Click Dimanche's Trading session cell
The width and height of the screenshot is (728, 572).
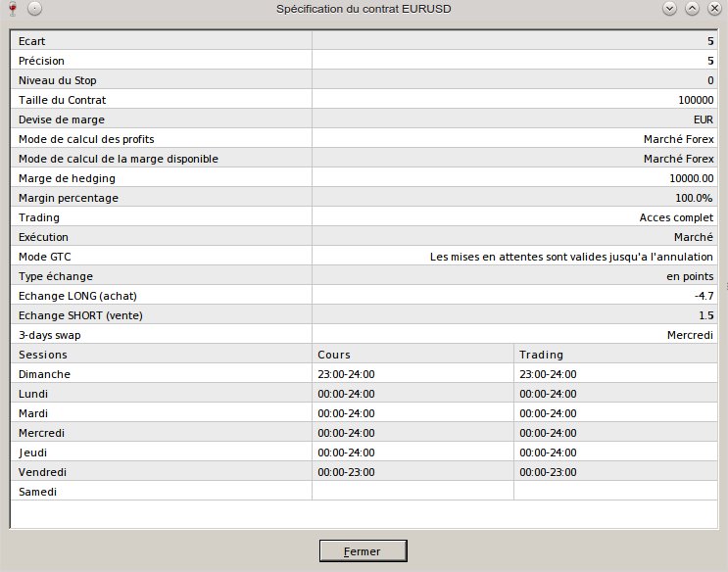click(548, 374)
